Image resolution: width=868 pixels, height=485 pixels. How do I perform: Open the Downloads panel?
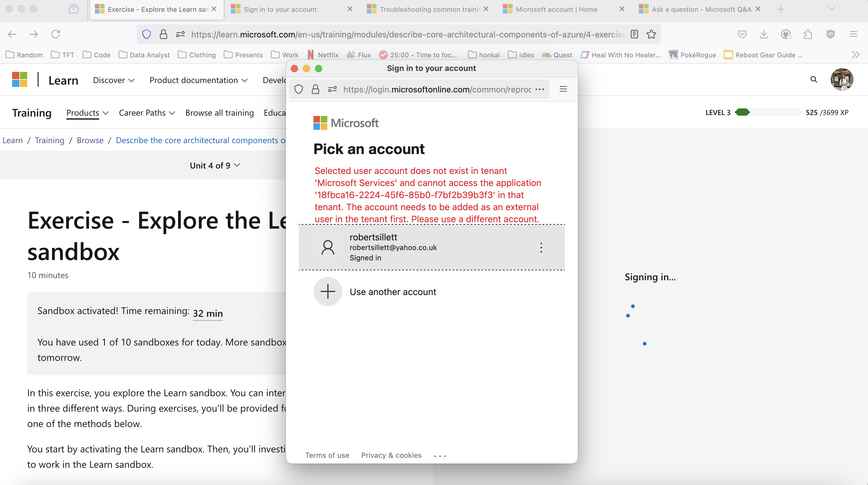pyautogui.click(x=764, y=34)
